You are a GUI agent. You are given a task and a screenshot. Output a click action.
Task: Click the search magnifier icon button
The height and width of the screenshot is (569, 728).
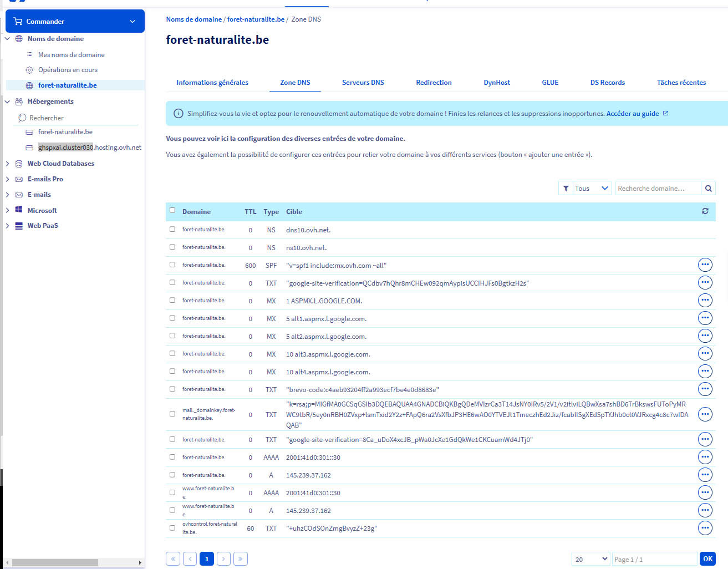click(x=708, y=189)
